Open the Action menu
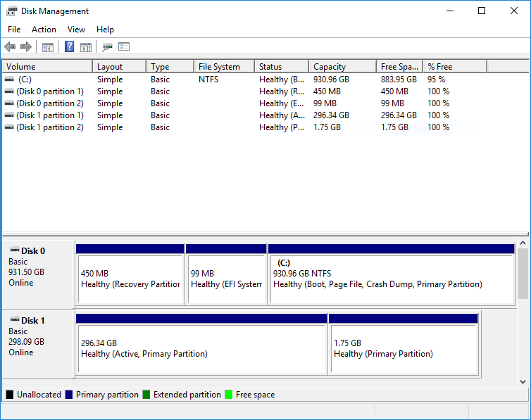Viewport: 531px width, 420px height. tap(44, 30)
